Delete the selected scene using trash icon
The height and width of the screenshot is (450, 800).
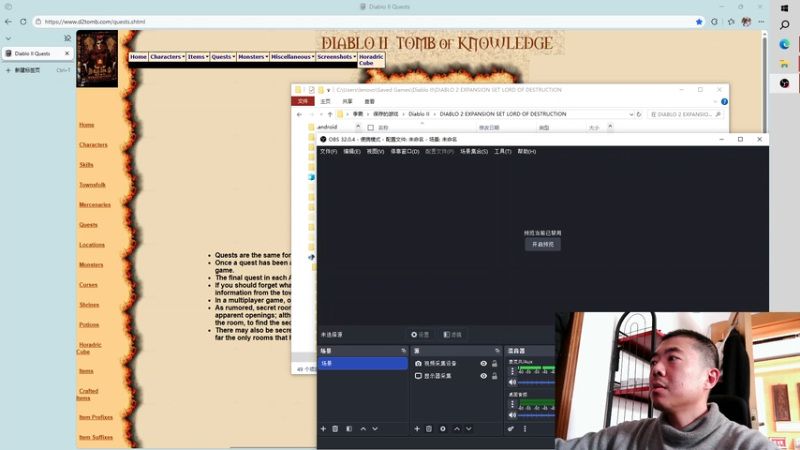tap(335, 429)
